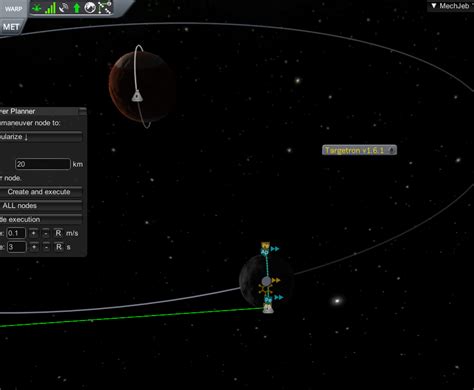Select the pod icon orbiting the red planet
This screenshot has width=474, height=390.
(137, 97)
